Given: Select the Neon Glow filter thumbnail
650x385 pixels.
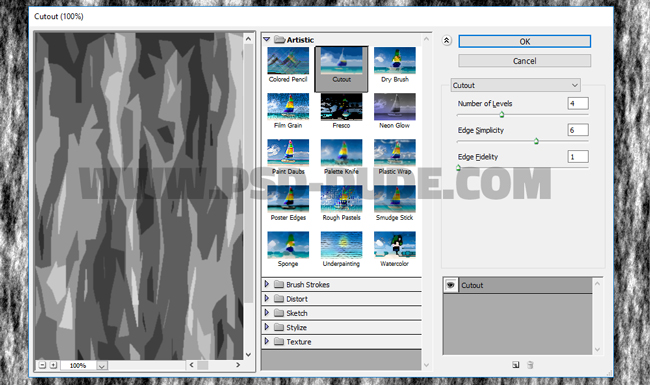Looking at the screenshot, I should 394,107.
